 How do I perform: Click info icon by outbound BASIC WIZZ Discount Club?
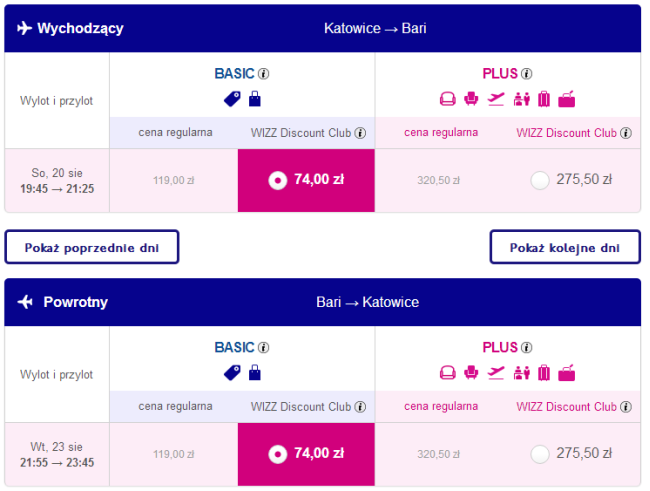360,133
